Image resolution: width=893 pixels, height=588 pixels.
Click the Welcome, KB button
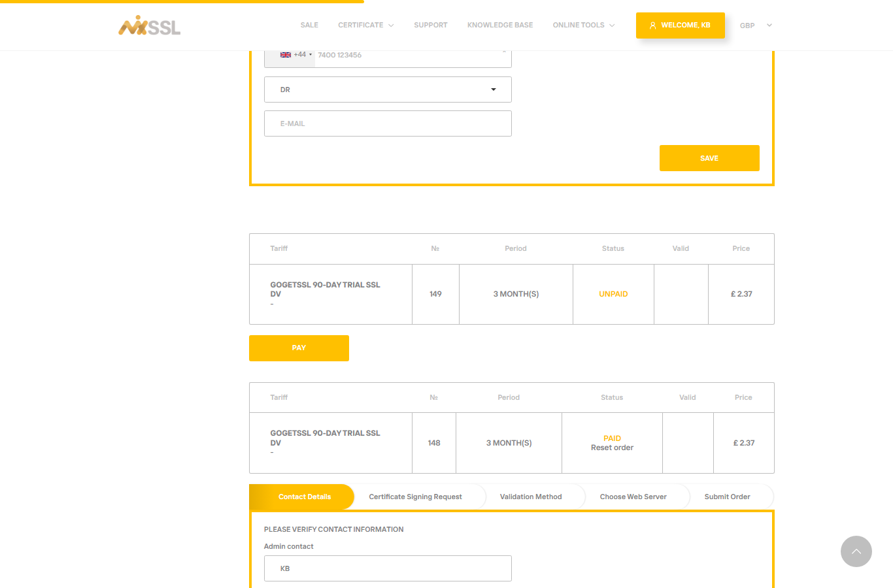[681, 25]
